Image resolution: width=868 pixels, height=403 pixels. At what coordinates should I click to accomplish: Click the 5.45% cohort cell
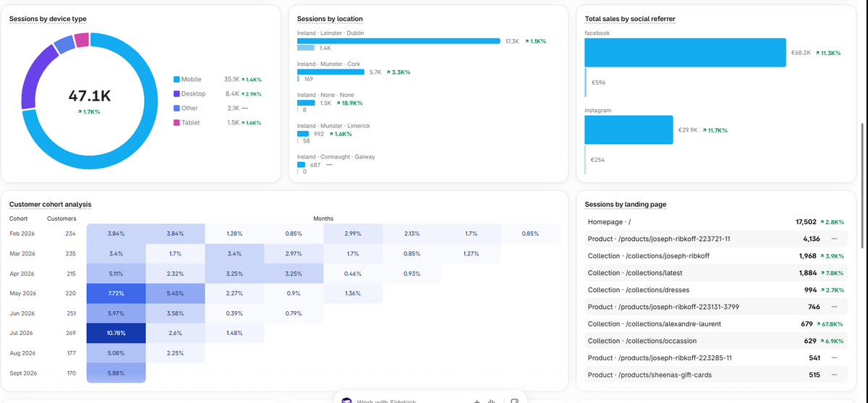click(175, 294)
